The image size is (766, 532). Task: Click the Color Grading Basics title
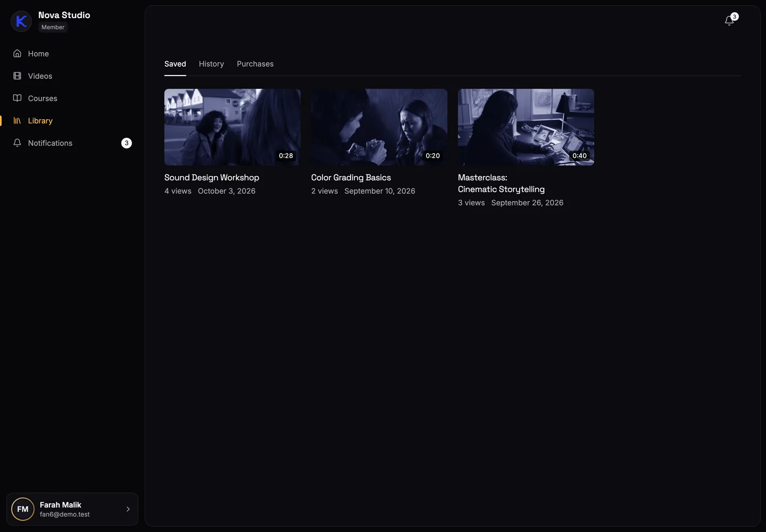coord(351,178)
